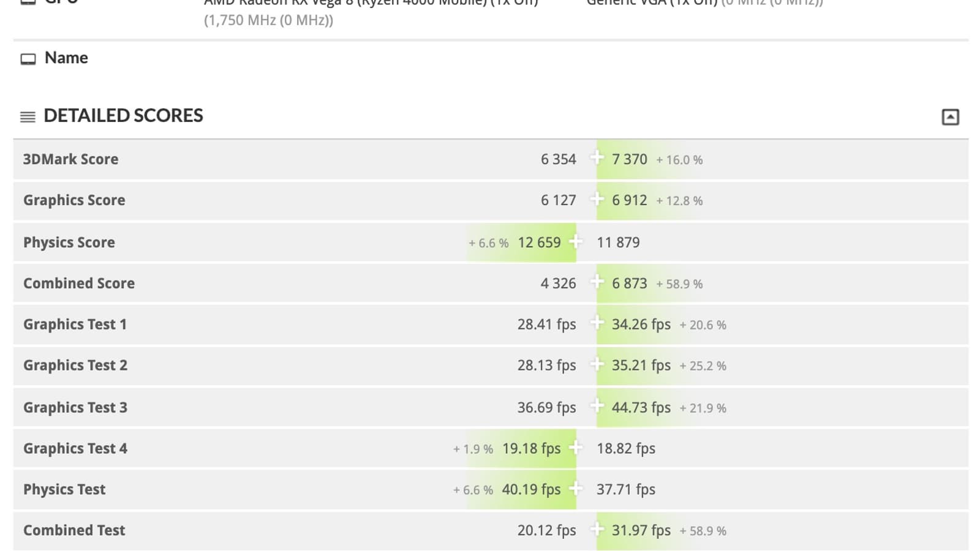The height and width of the screenshot is (551, 980).
Task: Click the 7 370 3DMark score value
Action: [629, 159]
